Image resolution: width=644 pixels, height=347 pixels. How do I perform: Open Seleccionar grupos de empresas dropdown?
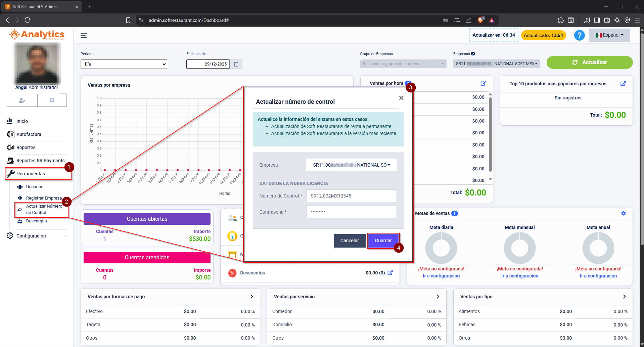[x=403, y=64]
